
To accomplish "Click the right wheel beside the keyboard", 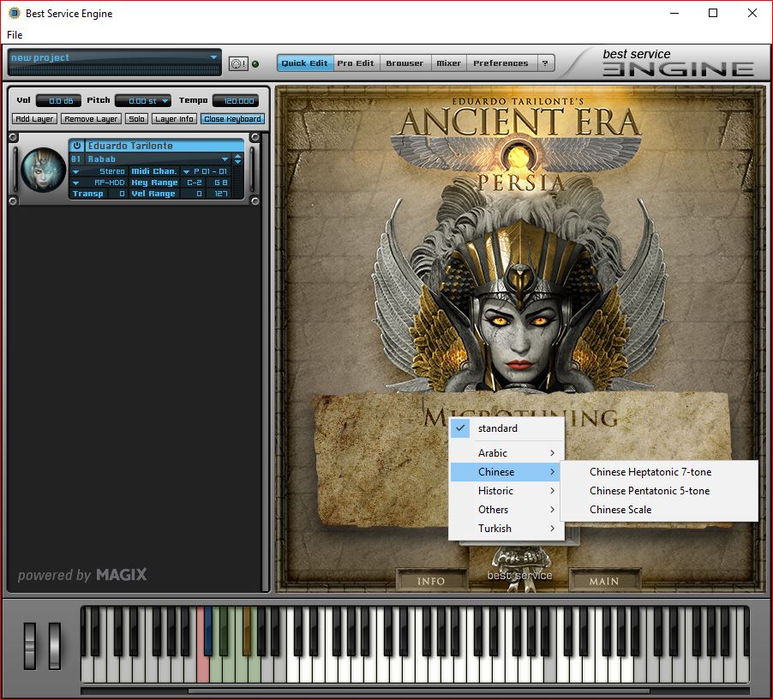I will [55, 646].
